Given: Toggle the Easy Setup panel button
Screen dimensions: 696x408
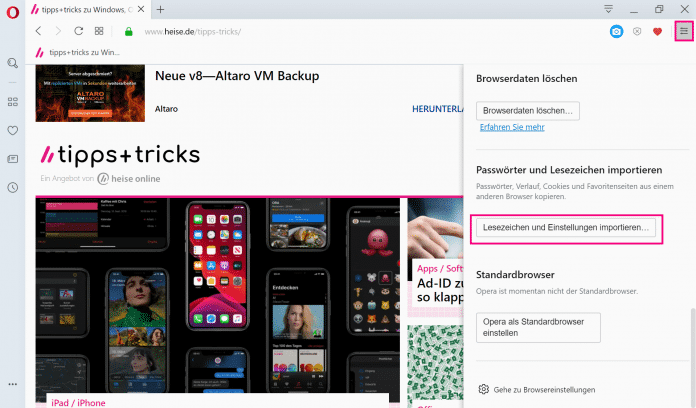Looking at the screenshot, I should (683, 31).
